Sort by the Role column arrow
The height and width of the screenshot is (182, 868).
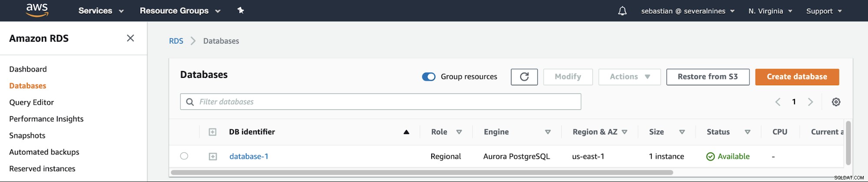pyautogui.click(x=459, y=132)
